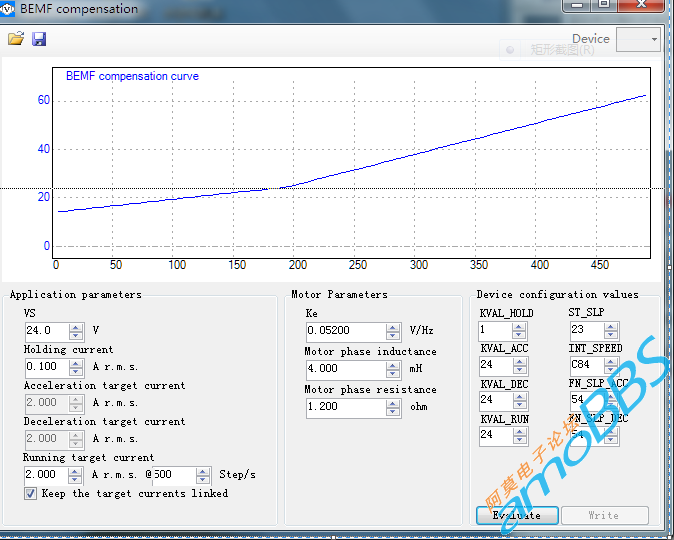Image resolution: width=674 pixels, height=540 pixels.
Task: Increase Motor phase inductance value
Action: (393, 366)
